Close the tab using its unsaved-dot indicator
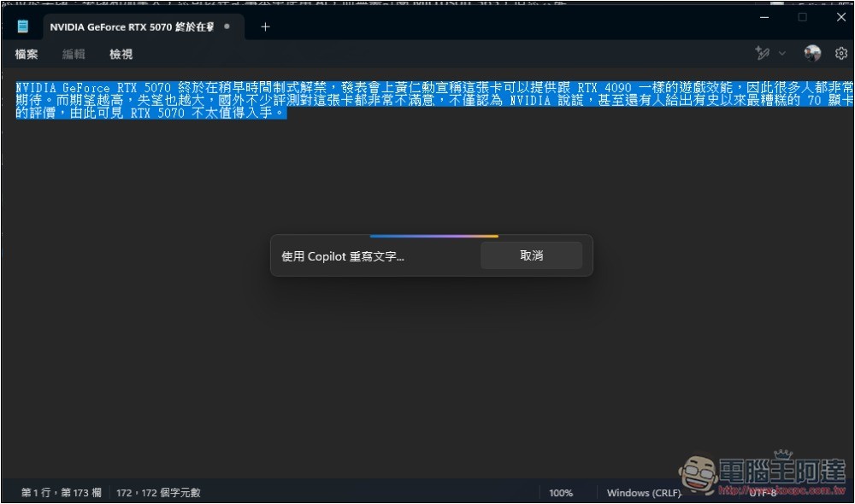This screenshot has width=855, height=504. point(227,26)
